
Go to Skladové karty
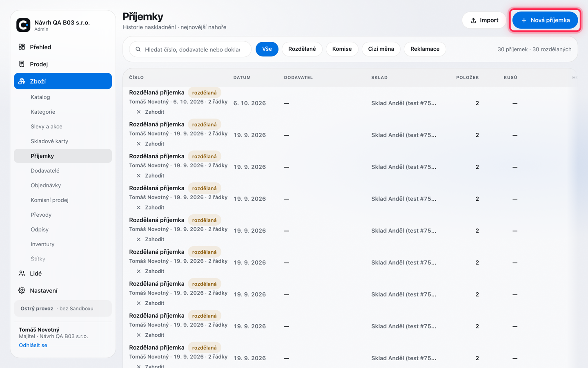point(63,141)
